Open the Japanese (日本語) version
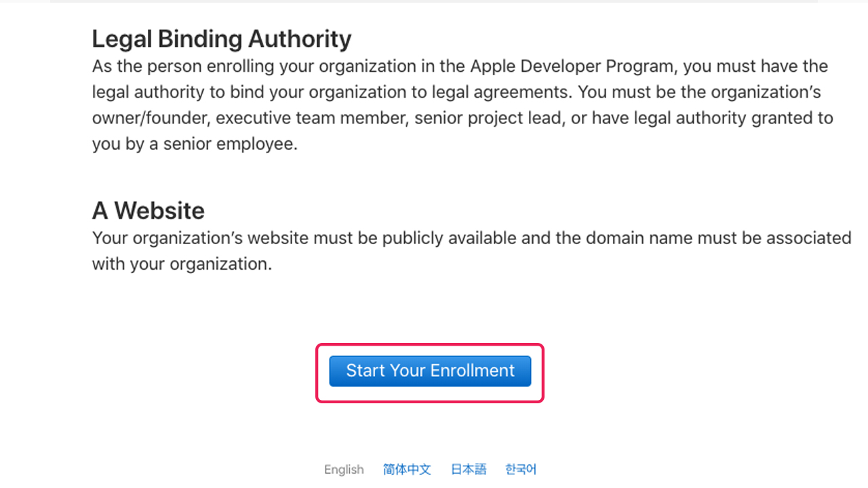This screenshot has width=868, height=488. click(468, 469)
